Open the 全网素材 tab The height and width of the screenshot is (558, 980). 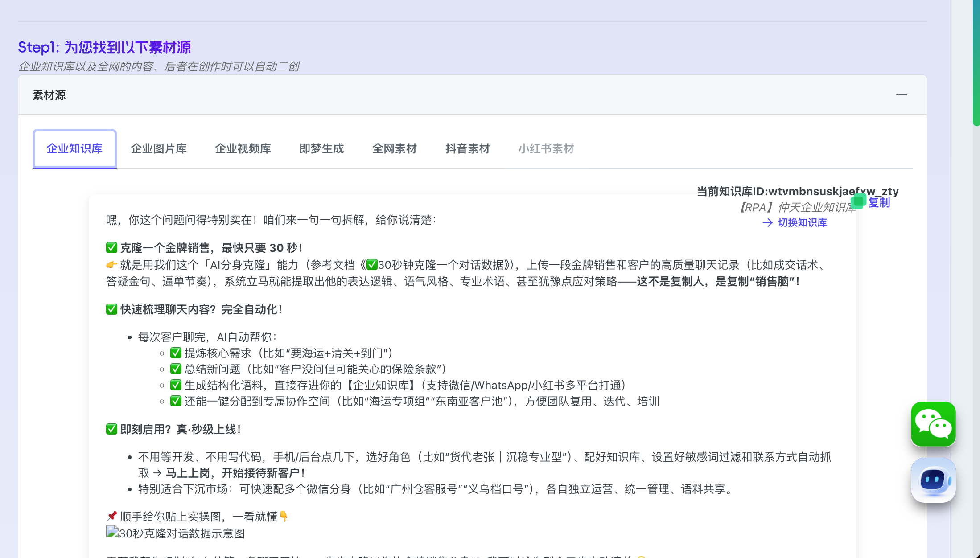(x=395, y=148)
